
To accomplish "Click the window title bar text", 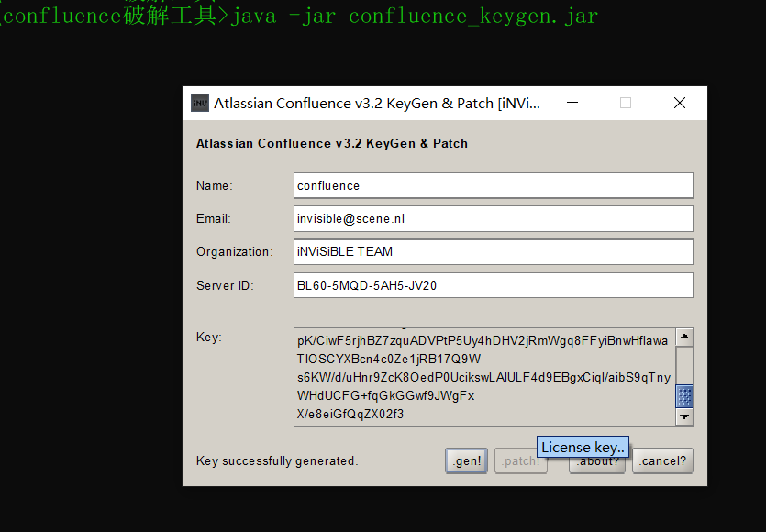I will pos(376,104).
